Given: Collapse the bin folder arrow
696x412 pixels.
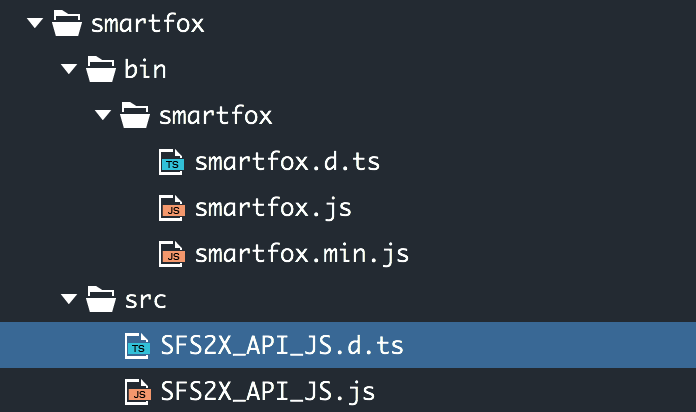Looking at the screenshot, I should pos(69,69).
